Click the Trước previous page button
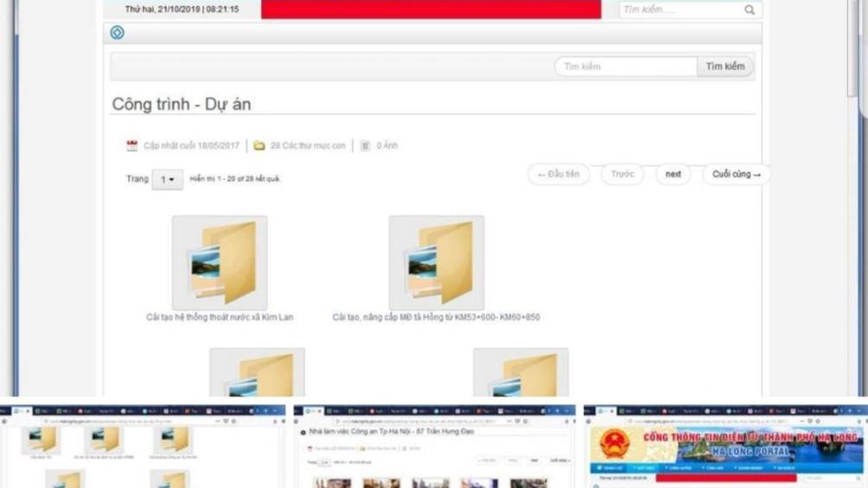The width and height of the screenshot is (868, 488). tap(622, 174)
